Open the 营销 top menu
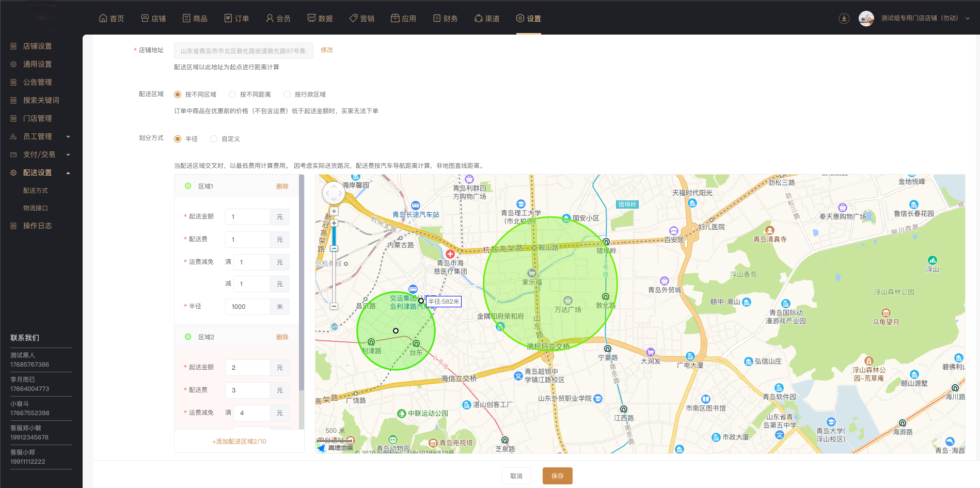 pyautogui.click(x=361, y=19)
